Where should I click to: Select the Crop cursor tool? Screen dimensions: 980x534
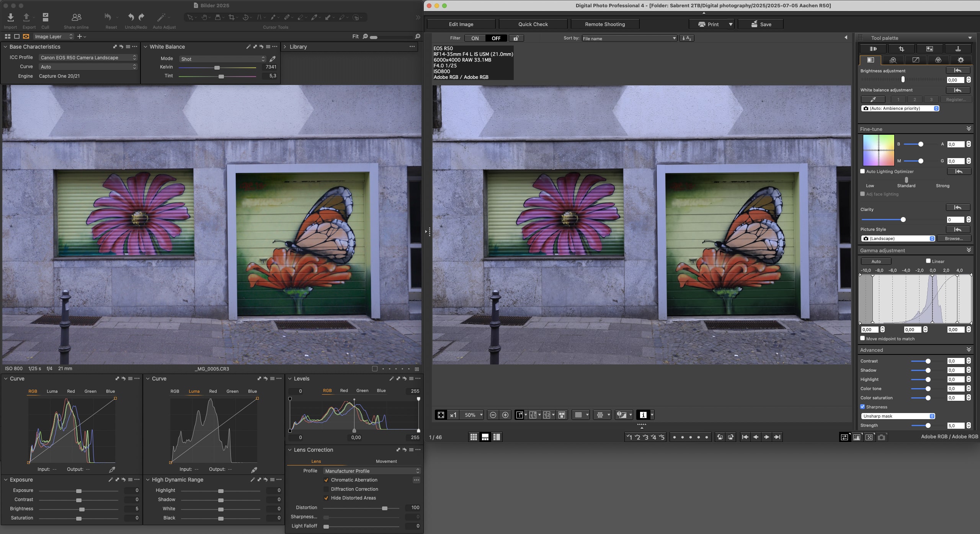(231, 17)
